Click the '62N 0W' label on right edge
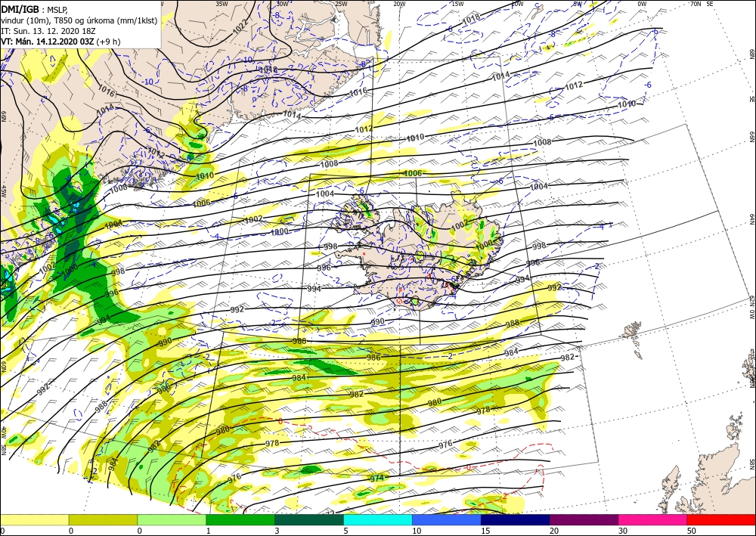 [751, 307]
